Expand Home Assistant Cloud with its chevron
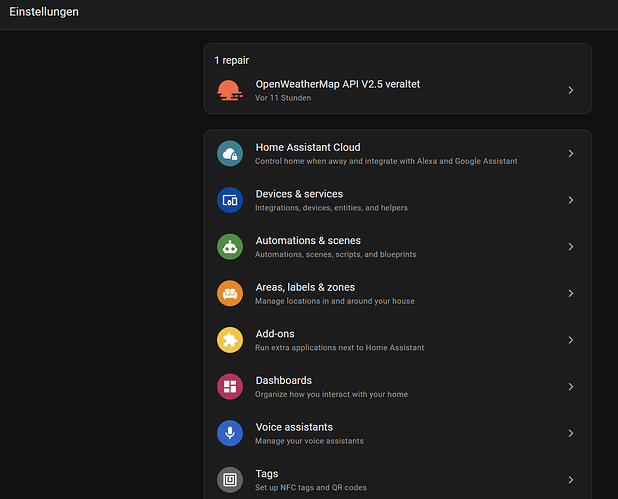 click(570, 153)
